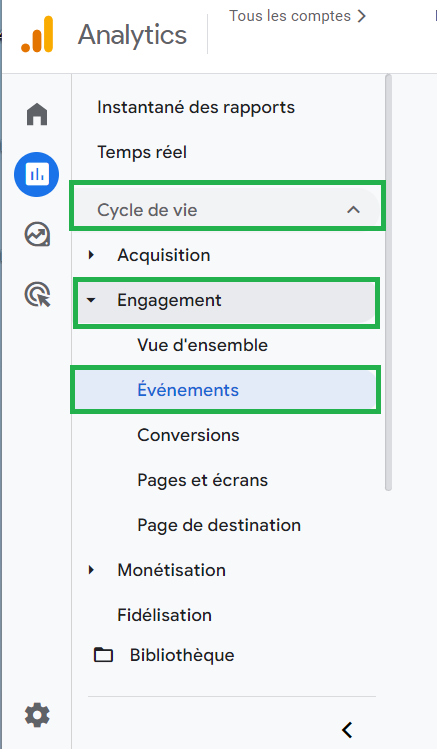Image resolution: width=437 pixels, height=749 pixels.
Task: Open the Advertising cursor target icon
Action: (37, 294)
